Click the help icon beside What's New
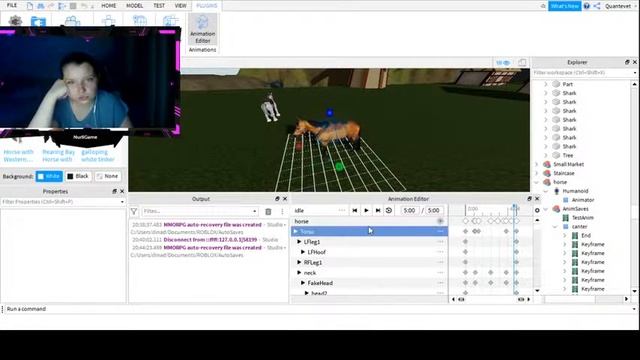This screenshot has height=360, width=640. pos(587,6)
